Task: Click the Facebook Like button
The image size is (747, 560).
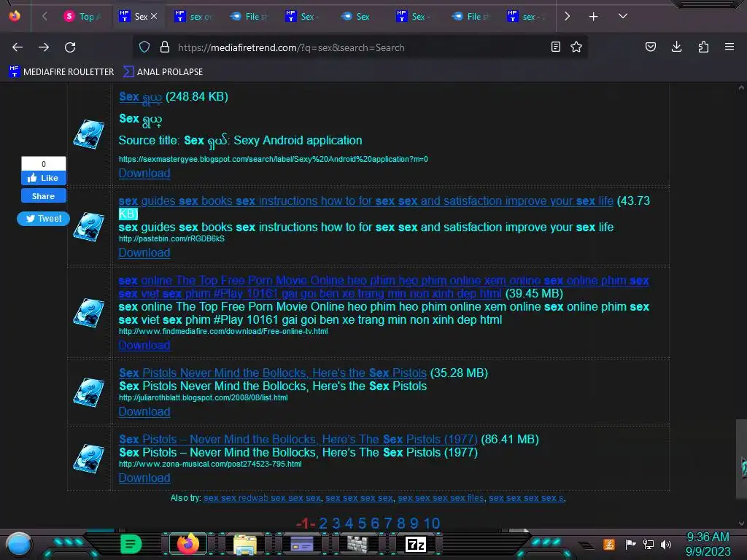Action: [x=43, y=178]
